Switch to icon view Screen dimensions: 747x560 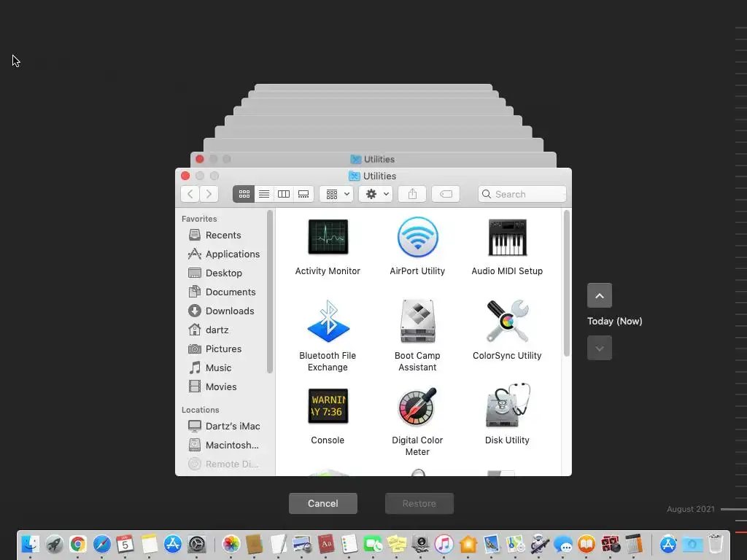[244, 194]
